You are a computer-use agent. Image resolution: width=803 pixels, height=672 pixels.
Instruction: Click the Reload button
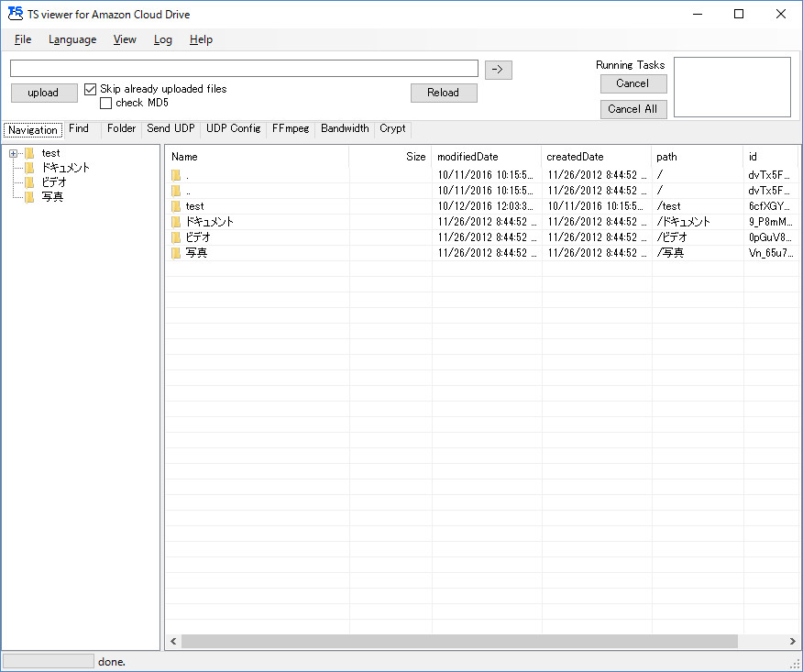[x=444, y=93]
